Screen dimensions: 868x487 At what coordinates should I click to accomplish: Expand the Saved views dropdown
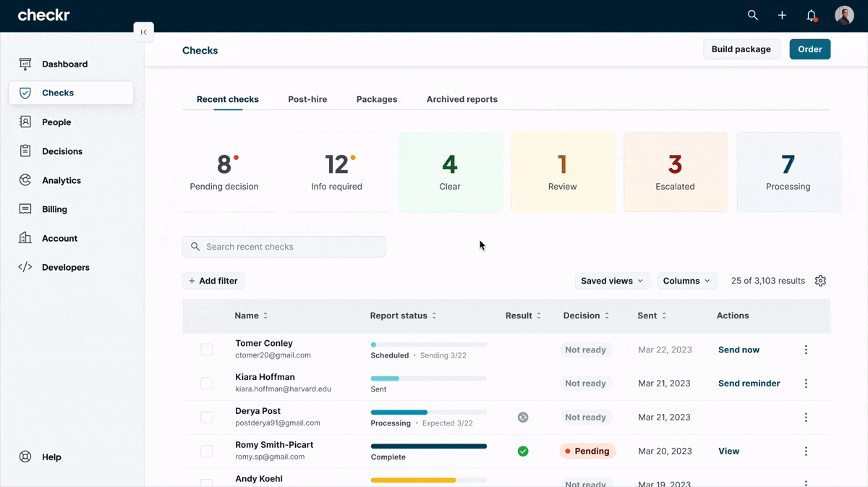[x=612, y=281]
